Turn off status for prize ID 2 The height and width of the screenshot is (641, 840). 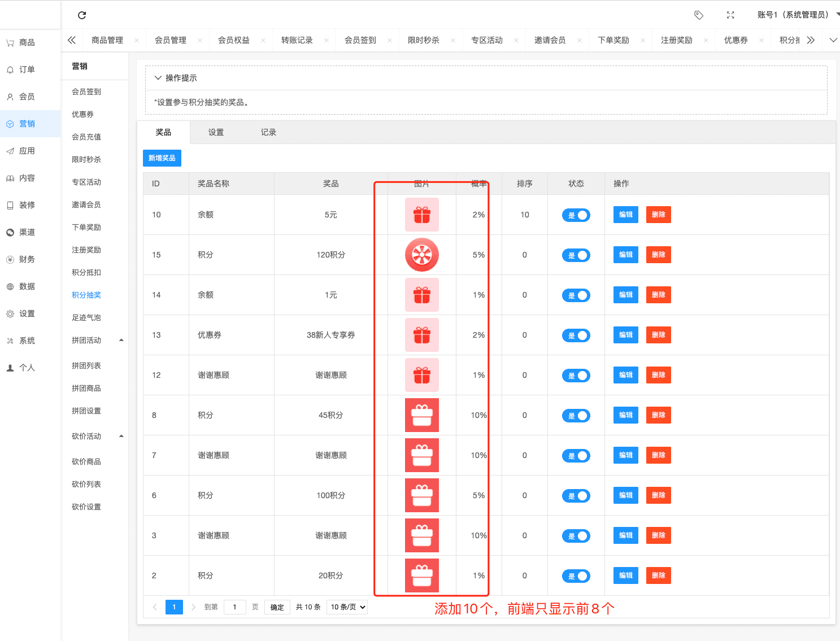(x=576, y=576)
